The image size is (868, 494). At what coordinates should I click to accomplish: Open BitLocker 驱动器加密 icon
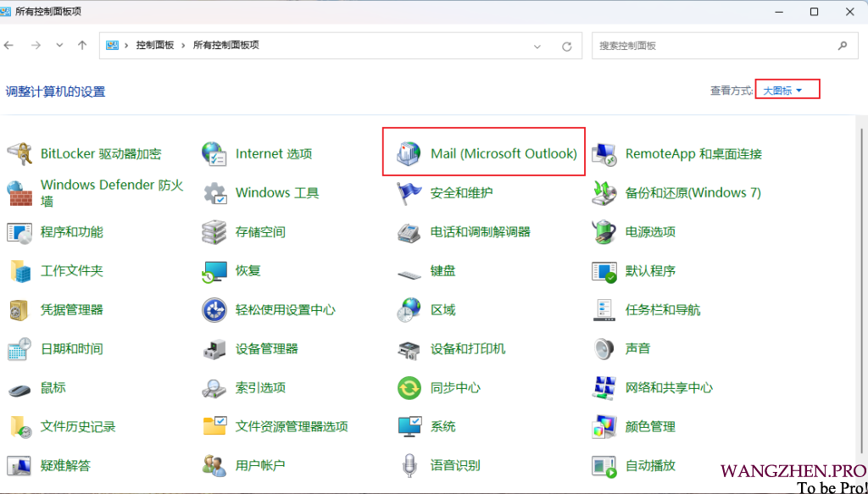(x=19, y=154)
